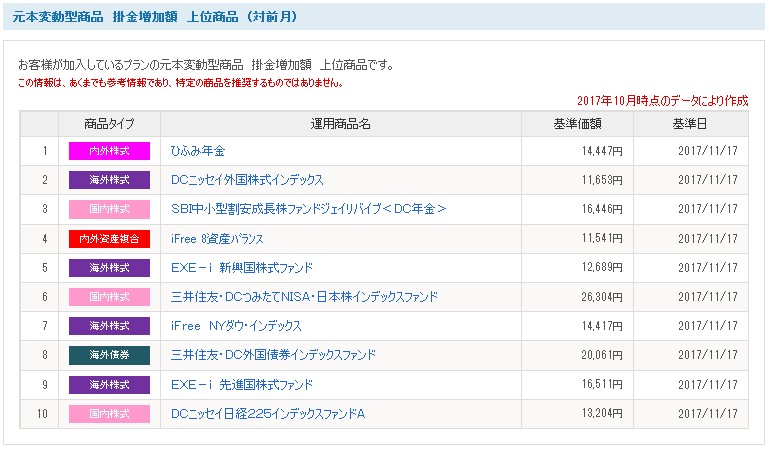Click 国内株式 badge beside SBI中小型割安成長株
This screenshot has width=769, height=449.
(x=109, y=209)
